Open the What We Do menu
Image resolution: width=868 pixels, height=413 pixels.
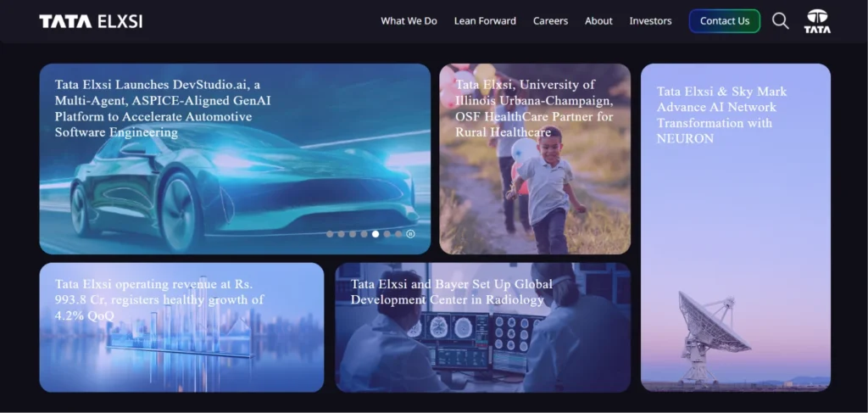coord(409,21)
